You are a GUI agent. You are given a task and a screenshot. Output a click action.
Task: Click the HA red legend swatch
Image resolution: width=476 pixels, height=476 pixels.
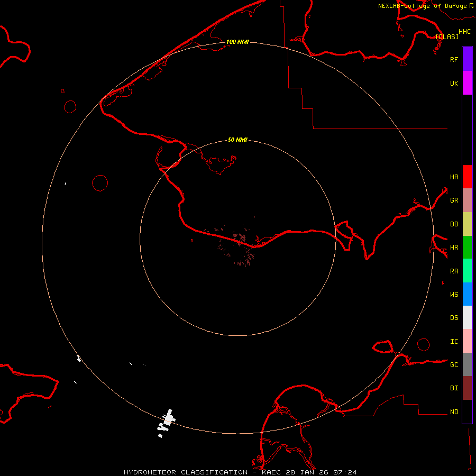coord(467,177)
